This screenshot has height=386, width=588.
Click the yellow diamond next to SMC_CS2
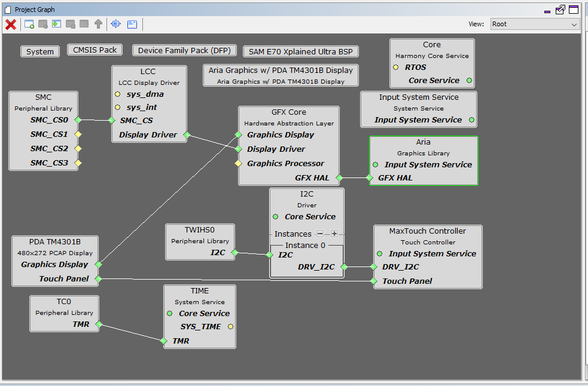pos(78,148)
